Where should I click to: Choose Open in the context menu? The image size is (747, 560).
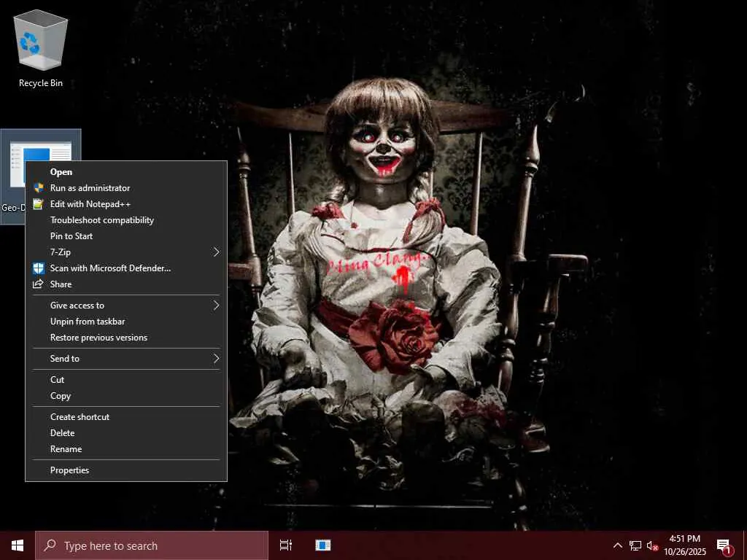tap(126, 172)
